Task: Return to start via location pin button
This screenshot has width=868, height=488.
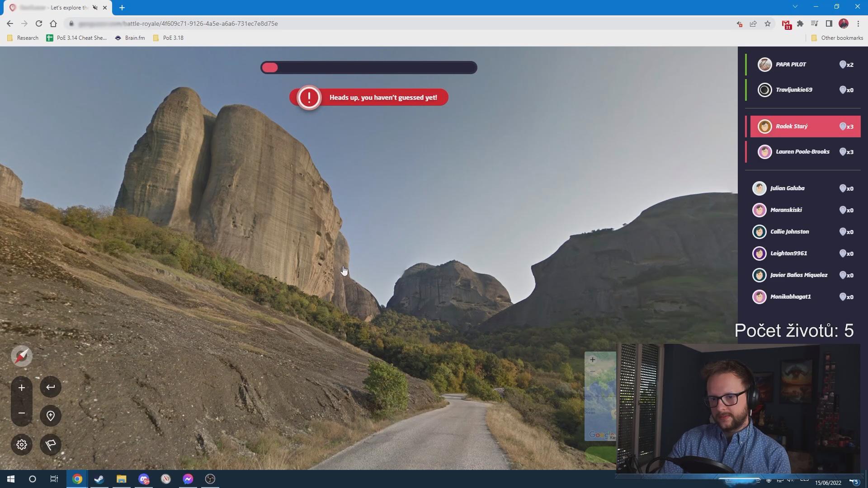Action: coord(51,416)
